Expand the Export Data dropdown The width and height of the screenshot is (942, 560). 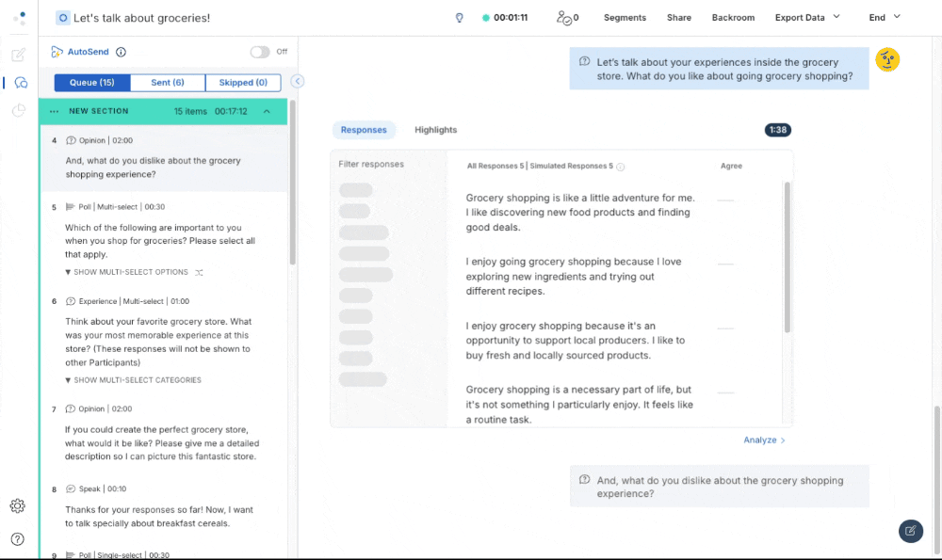click(807, 18)
